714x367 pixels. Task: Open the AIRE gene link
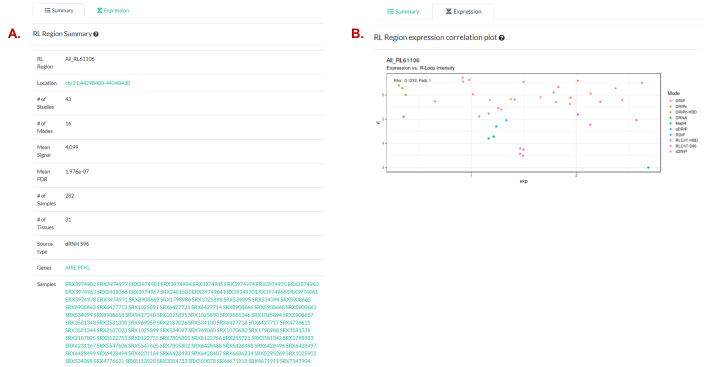click(71, 268)
